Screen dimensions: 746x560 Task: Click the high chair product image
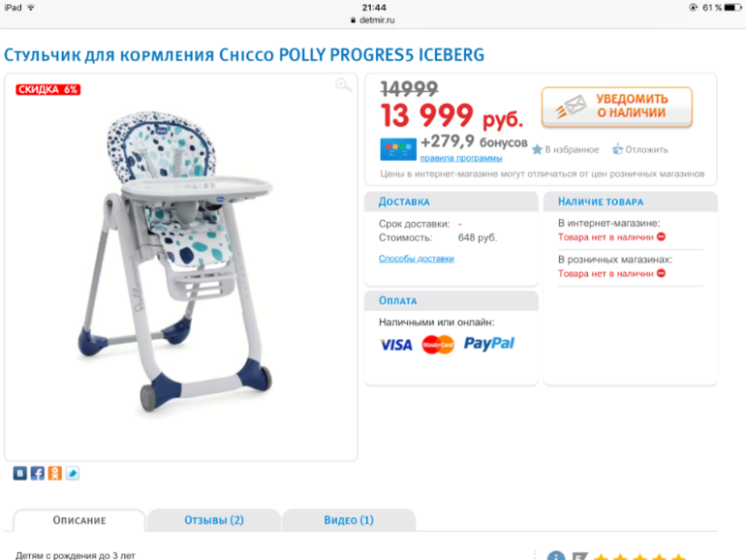176,262
